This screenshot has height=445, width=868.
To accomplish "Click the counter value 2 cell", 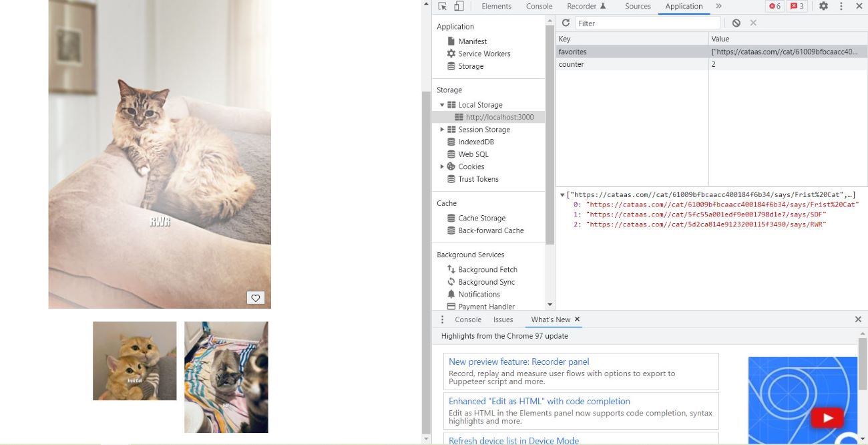I will pos(788,64).
